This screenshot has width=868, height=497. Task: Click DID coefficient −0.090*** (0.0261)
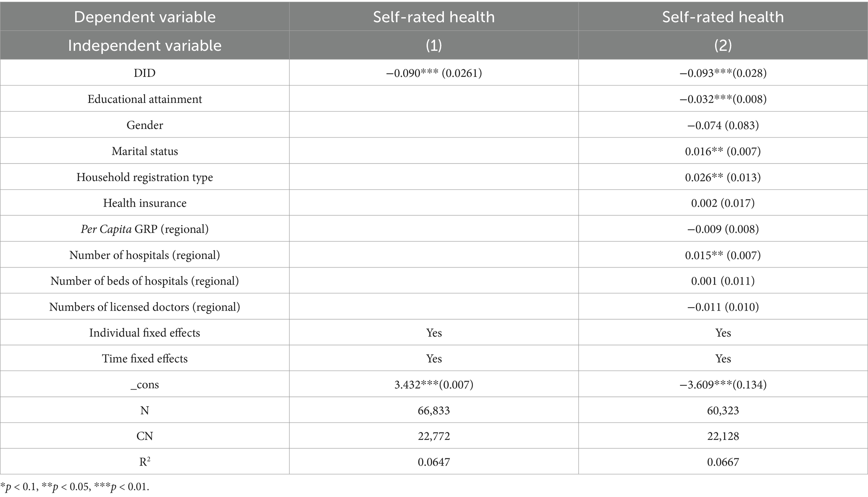pos(434,73)
